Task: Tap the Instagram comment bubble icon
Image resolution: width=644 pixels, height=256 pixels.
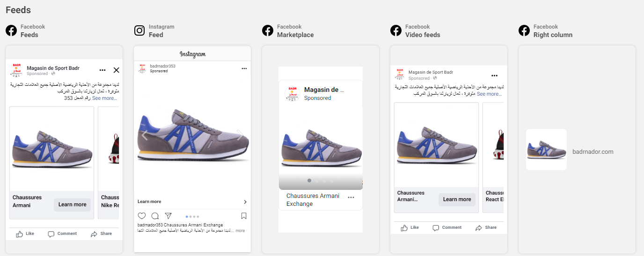Action: [x=155, y=216]
